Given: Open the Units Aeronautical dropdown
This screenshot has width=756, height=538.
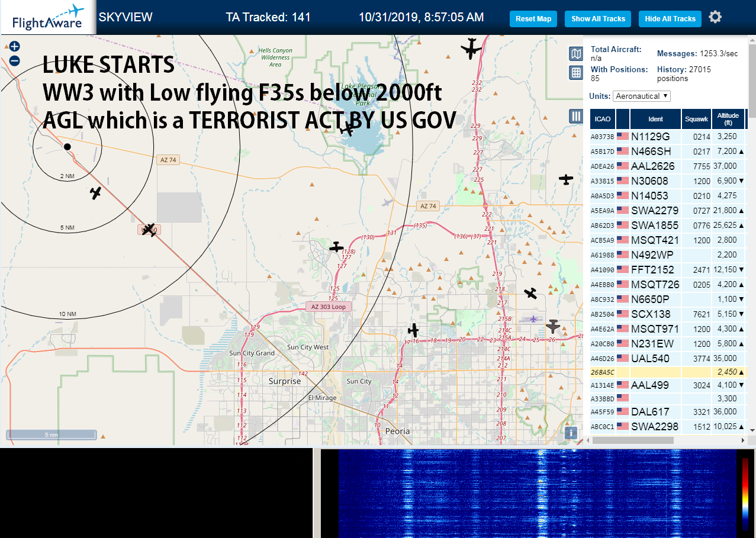Looking at the screenshot, I should click(x=642, y=96).
